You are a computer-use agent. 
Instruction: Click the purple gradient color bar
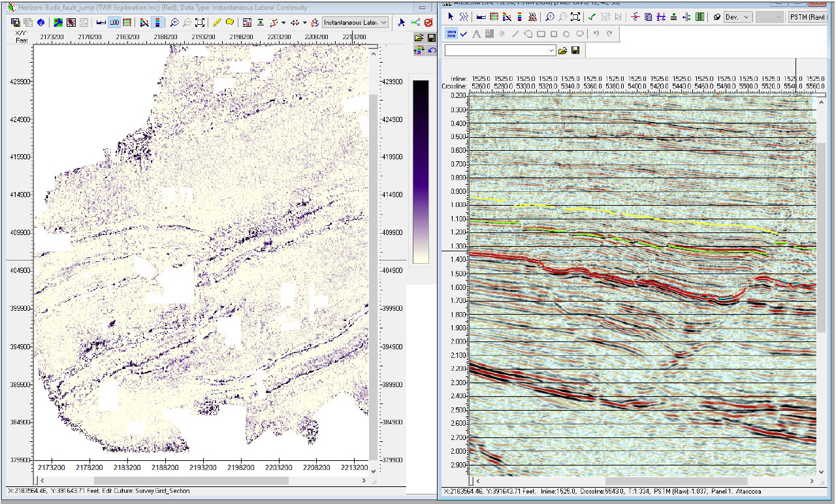coord(421,172)
